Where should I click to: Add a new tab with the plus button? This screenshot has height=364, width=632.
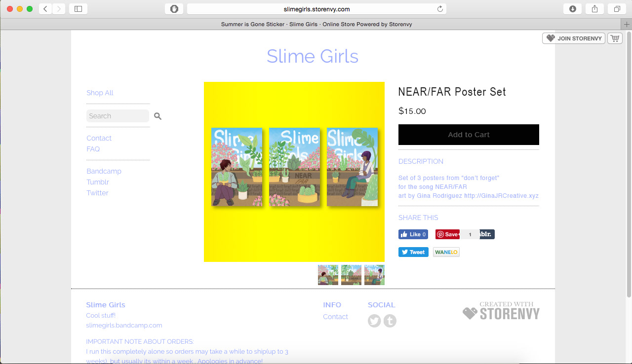[x=627, y=24]
